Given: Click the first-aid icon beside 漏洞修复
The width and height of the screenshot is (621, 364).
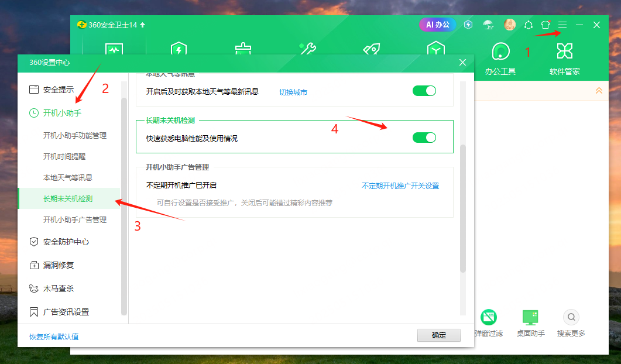Looking at the screenshot, I should click(x=34, y=265).
